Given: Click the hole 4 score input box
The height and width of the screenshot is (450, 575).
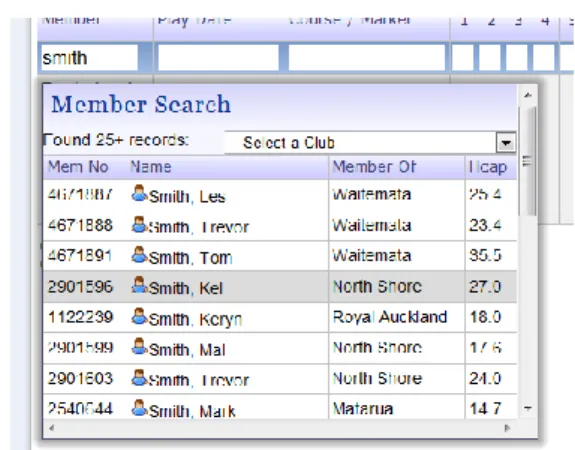Looking at the screenshot, I should [543, 58].
